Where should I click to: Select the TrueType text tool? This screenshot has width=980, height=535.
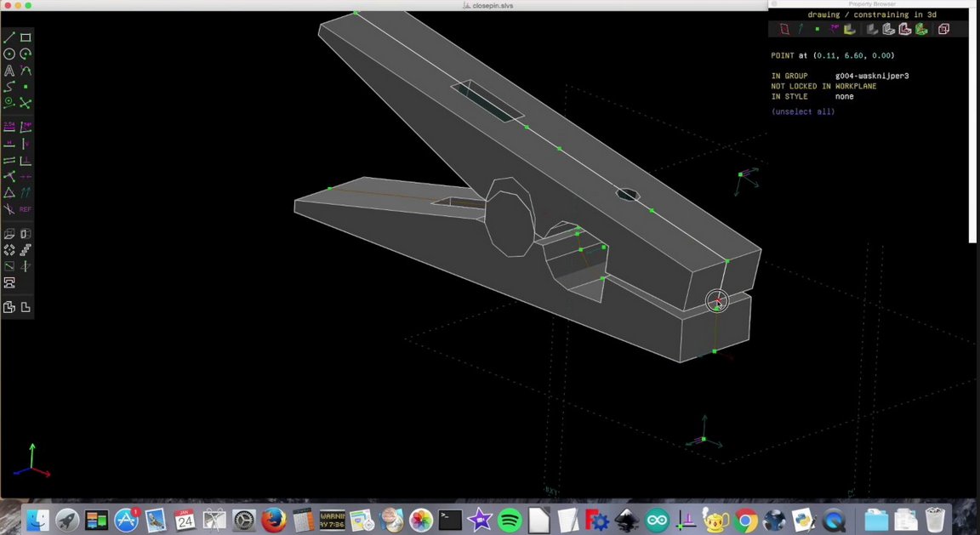[x=9, y=70]
